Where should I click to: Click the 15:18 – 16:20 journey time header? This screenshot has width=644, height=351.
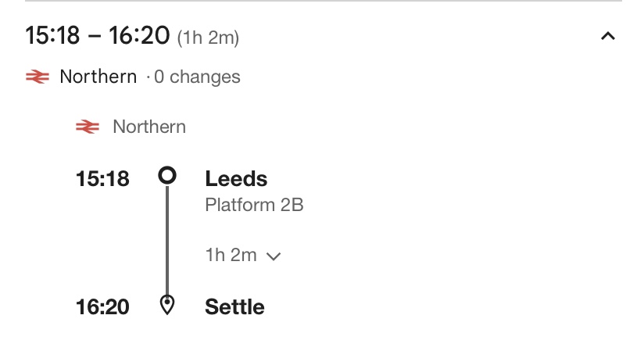pos(98,36)
